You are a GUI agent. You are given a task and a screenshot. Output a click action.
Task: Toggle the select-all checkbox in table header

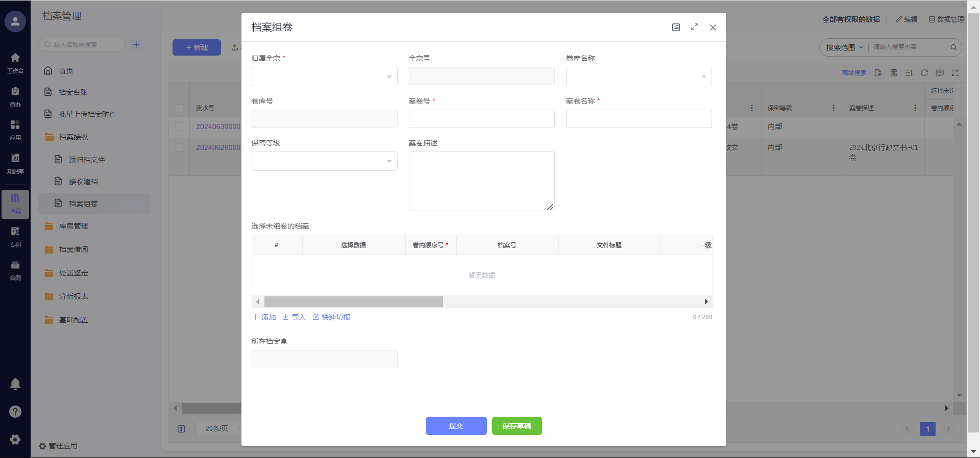tap(179, 108)
